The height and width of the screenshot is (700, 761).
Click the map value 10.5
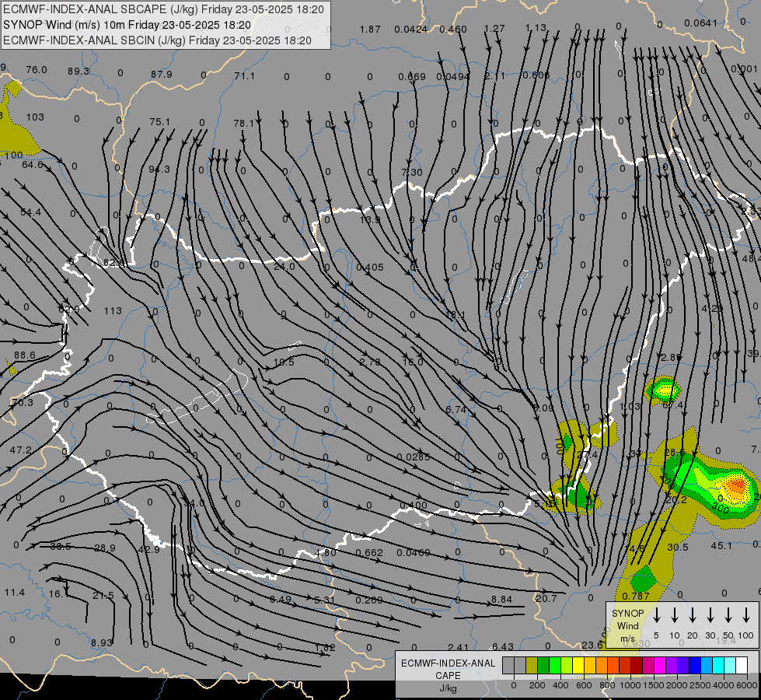[284, 362]
